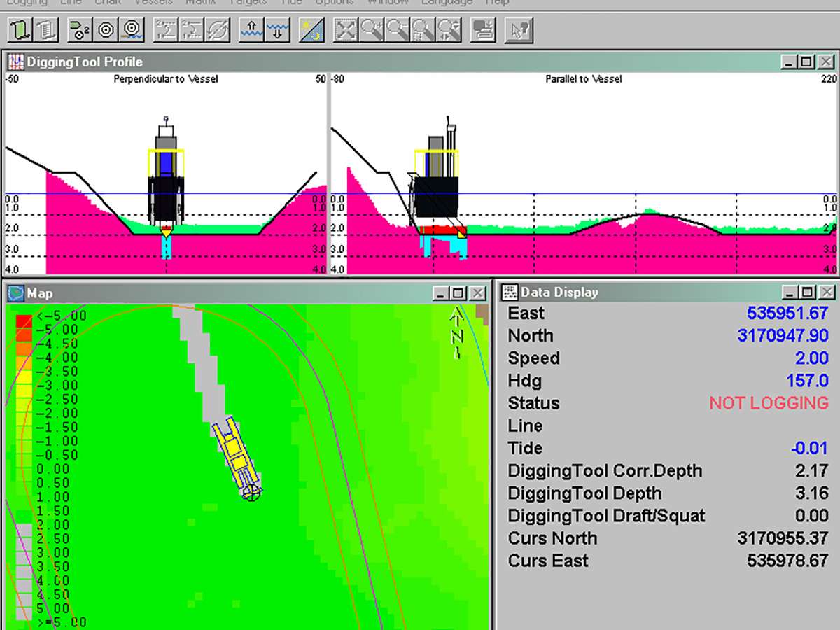Click the grayed crossed-out circular arrows icon
The height and width of the screenshot is (630, 840).
coord(216,30)
